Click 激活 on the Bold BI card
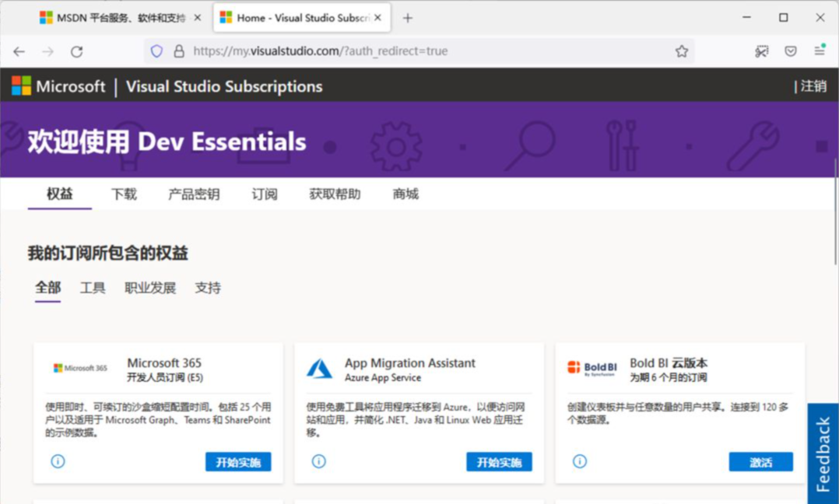The width and height of the screenshot is (839, 504). pyautogui.click(x=761, y=462)
